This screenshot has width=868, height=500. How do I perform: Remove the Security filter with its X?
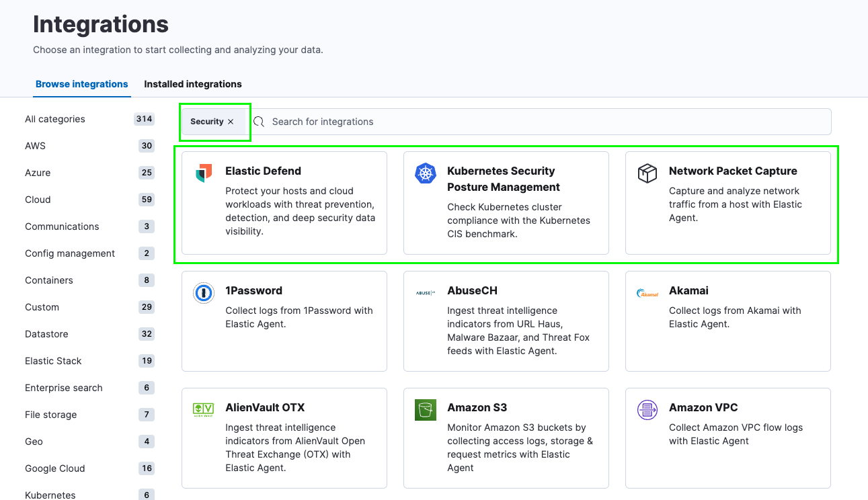[x=231, y=122]
